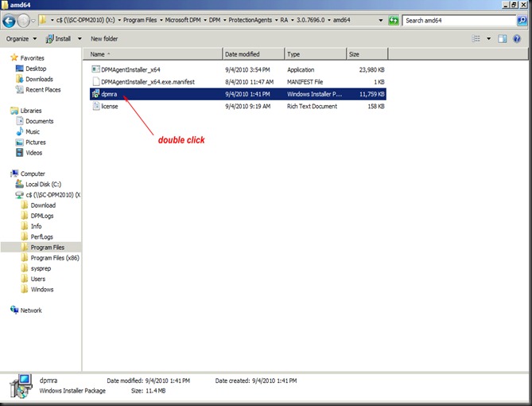Open the sysprep folder
The height and width of the screenshot is (406, 532).
[41, 268]
